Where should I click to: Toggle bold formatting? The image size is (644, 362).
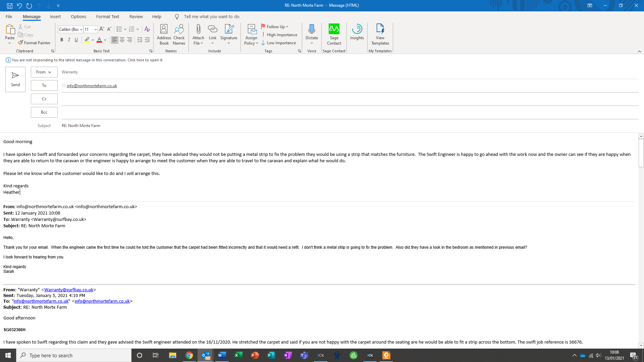point(62,40)
